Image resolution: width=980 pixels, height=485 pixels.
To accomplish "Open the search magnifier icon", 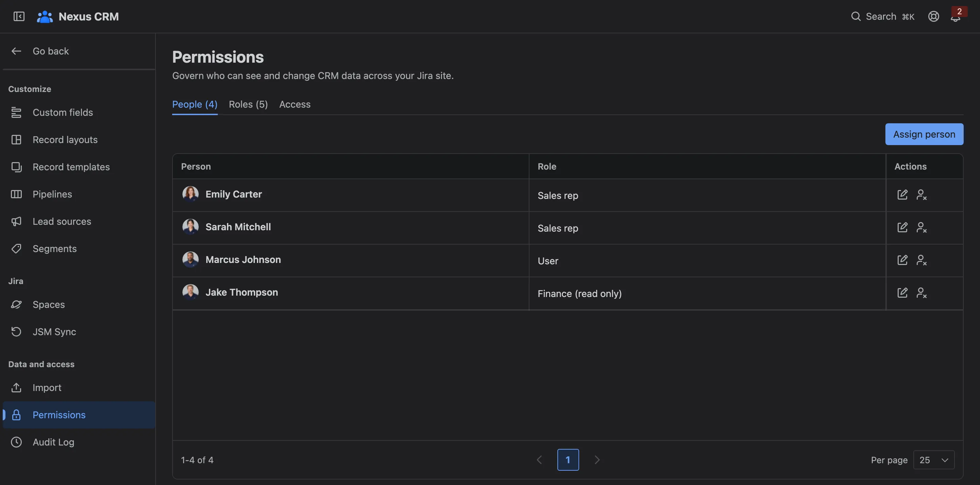I will [x=855, y=16].
